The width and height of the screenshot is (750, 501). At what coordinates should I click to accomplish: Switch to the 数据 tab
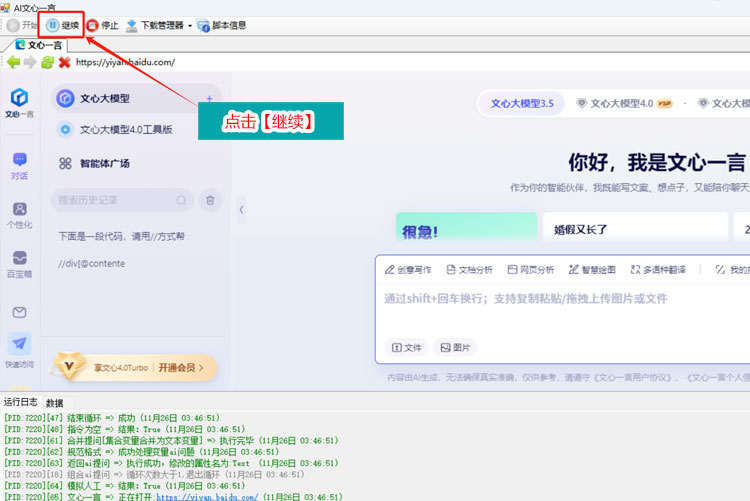(55, 403)
